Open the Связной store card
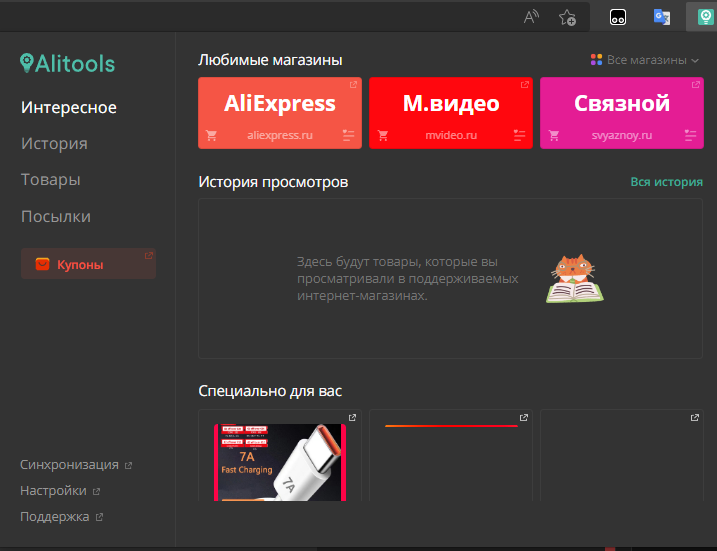Screen dimensions: 717x551 pyautogui.click(x=622, y=113)
